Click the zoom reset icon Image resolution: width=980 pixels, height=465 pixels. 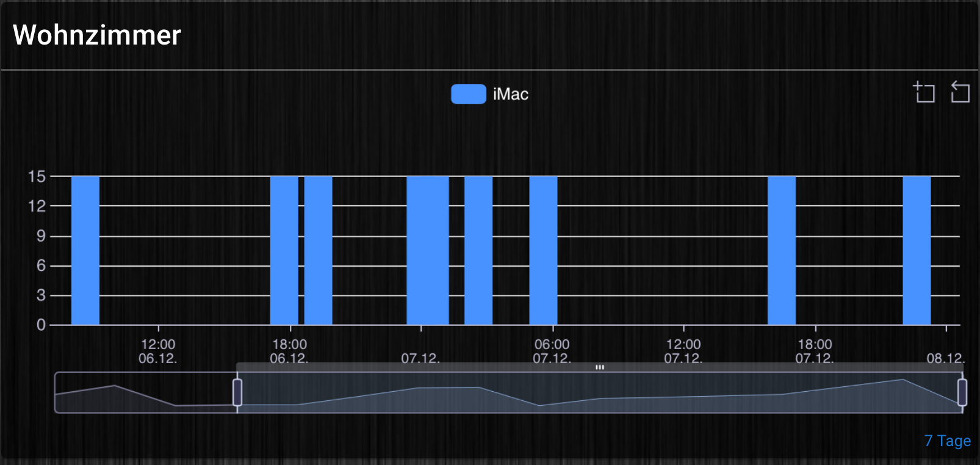pyautogui.click(x=960, y=92)
